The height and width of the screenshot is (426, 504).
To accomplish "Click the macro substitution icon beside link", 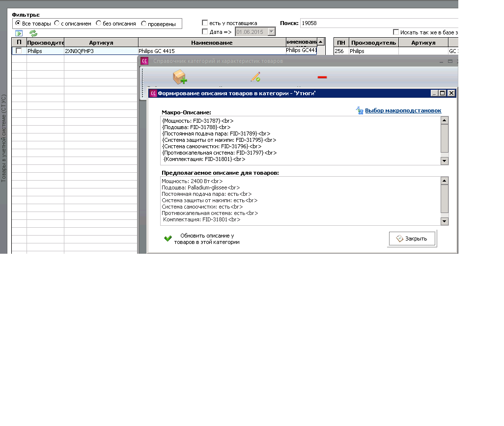I will (360, 110).
